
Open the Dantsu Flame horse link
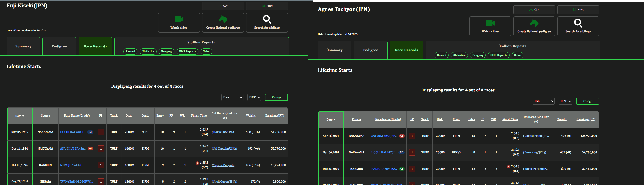click(536, 136)
